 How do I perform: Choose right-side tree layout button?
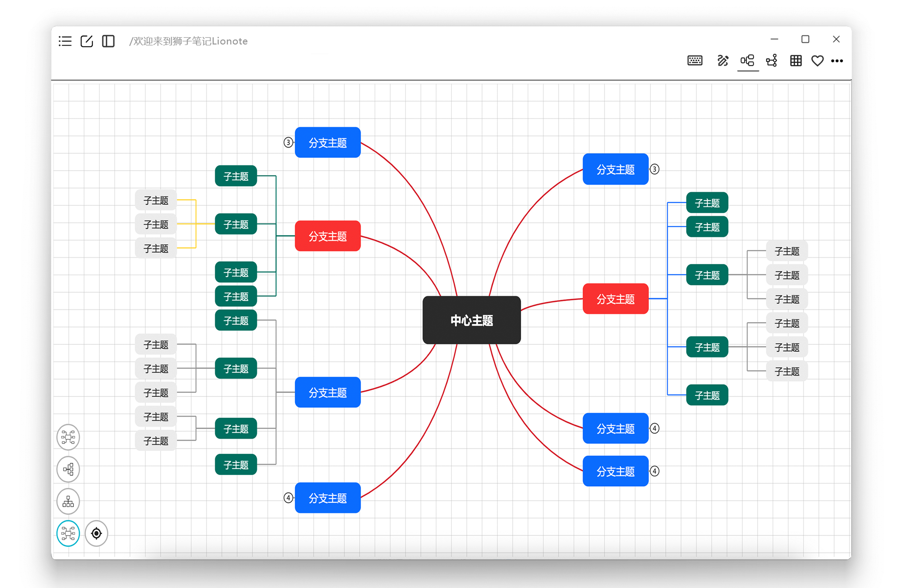point(68,469)
